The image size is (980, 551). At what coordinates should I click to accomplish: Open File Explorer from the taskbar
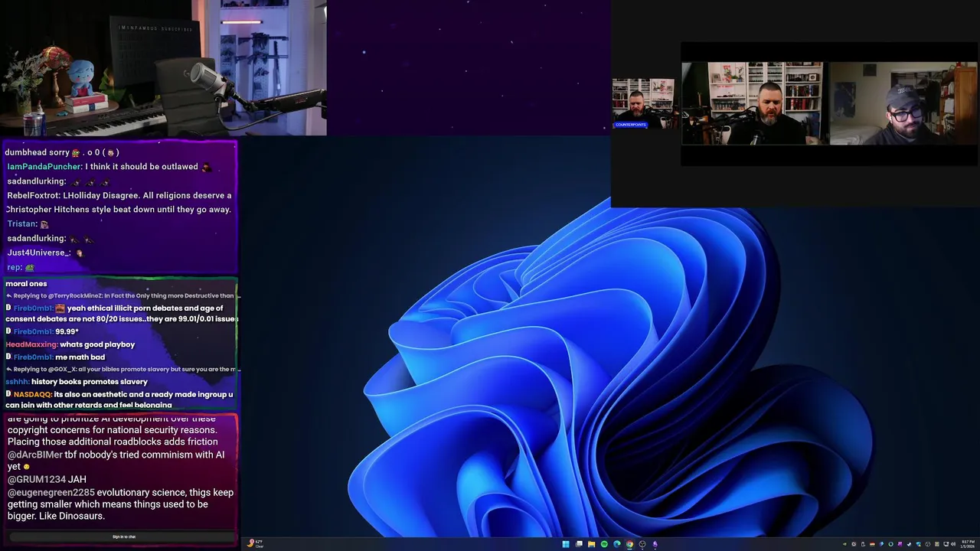(x=591, y=544)
